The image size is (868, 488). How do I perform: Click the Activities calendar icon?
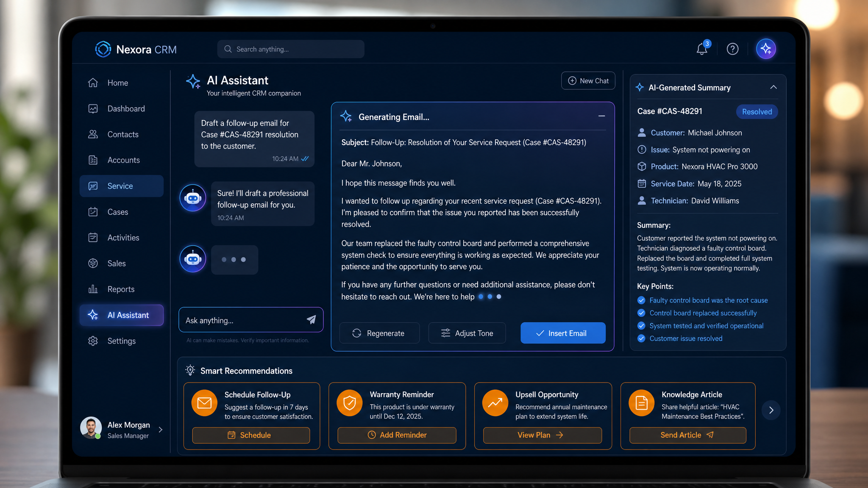(93, 238)
